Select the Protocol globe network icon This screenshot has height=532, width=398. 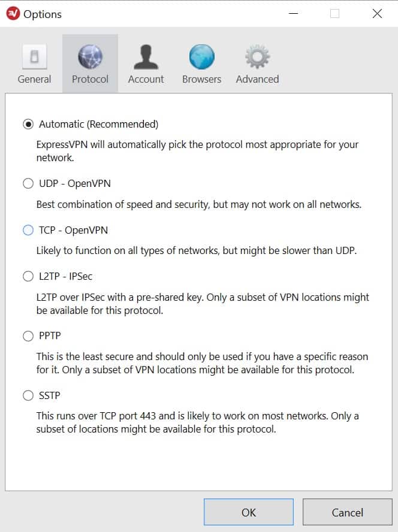click(x=90, y=57)
